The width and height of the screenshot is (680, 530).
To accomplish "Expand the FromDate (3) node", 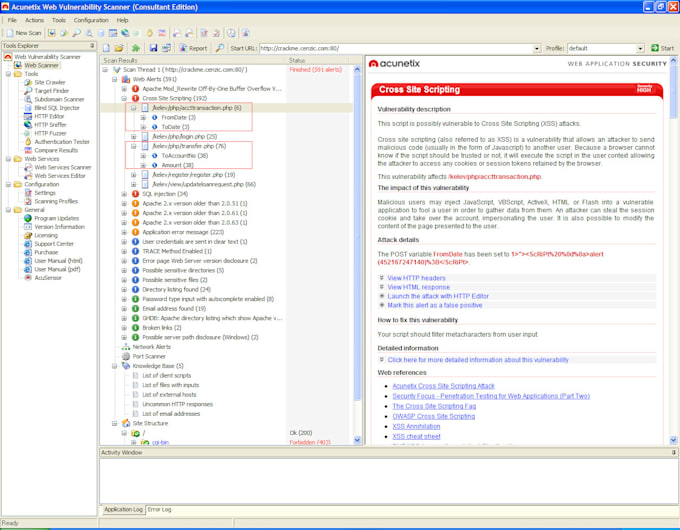I will (x=143, y=118).
